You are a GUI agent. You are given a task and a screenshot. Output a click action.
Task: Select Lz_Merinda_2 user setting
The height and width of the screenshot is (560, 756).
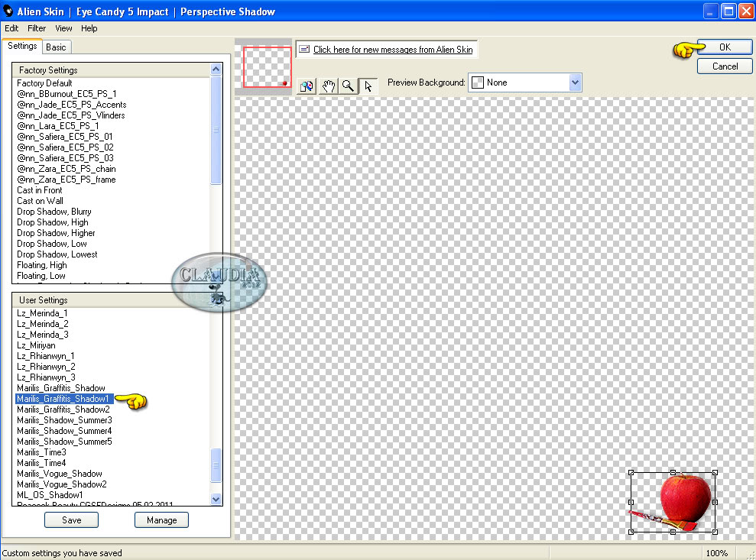[43, 324]
